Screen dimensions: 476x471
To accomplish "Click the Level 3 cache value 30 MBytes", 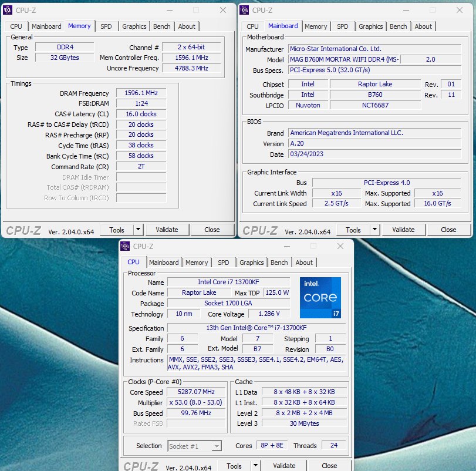I will [x=304, y=423].
